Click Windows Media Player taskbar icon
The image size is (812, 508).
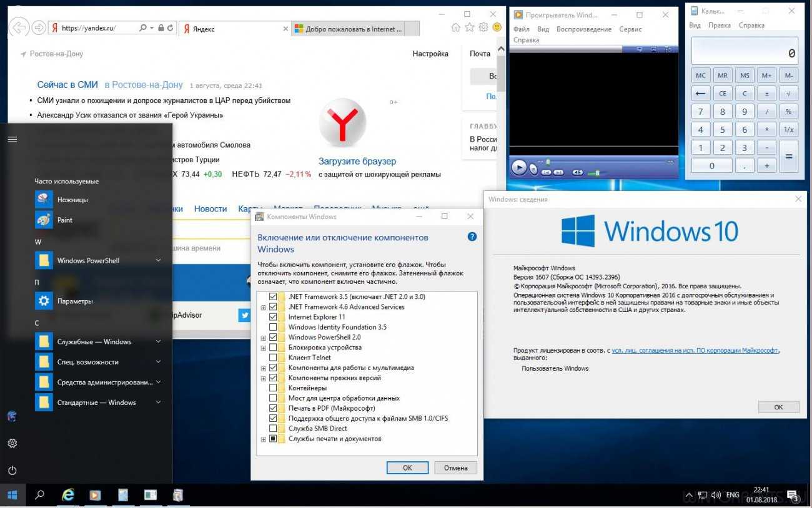pos(95,495)
